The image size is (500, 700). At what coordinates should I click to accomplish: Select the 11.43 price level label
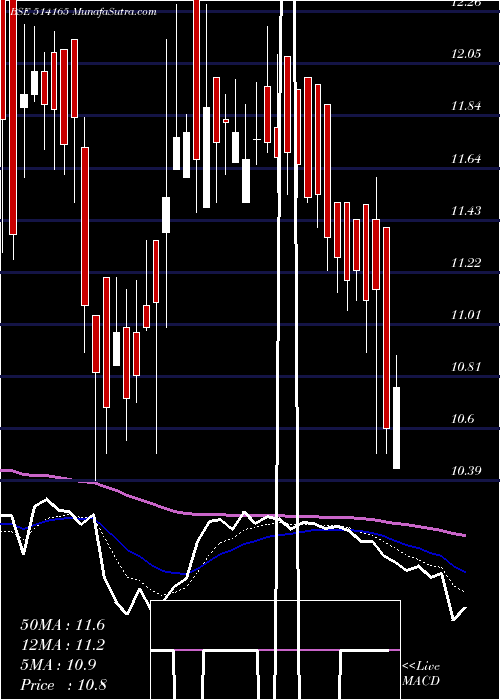tap(466, 210)
